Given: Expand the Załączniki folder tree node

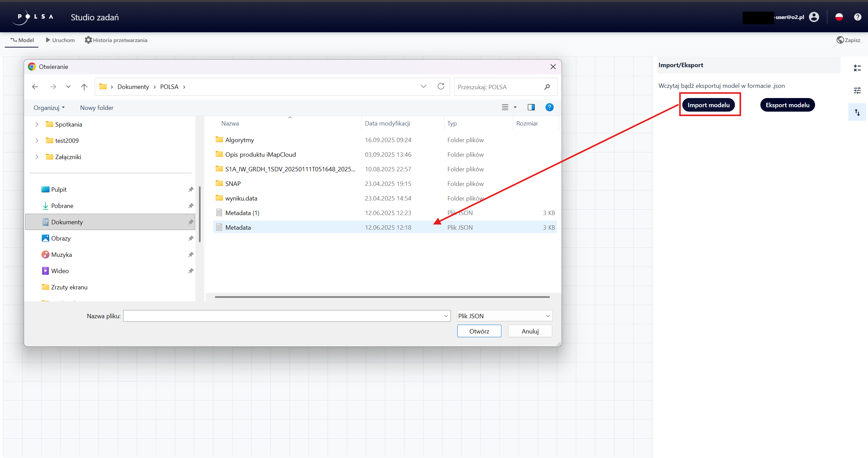Looking at the screenshot, I should click(x=37, y=157).
